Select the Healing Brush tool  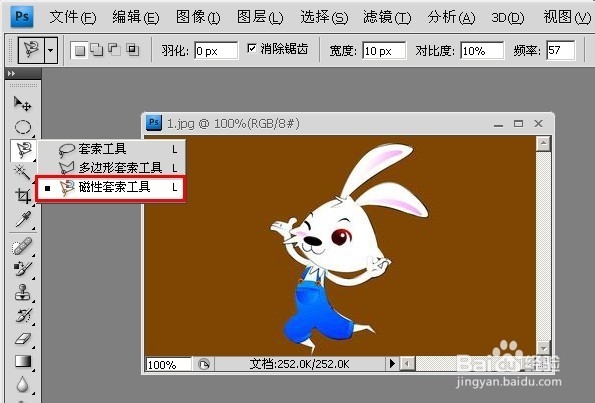22,246
